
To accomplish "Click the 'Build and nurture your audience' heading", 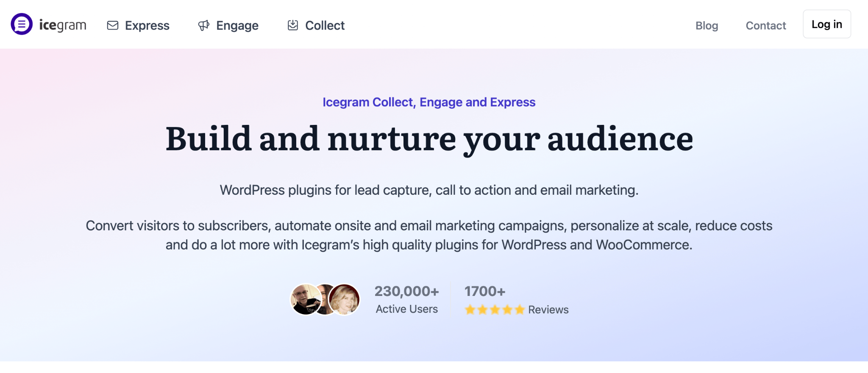I will [x=429, y=139].
